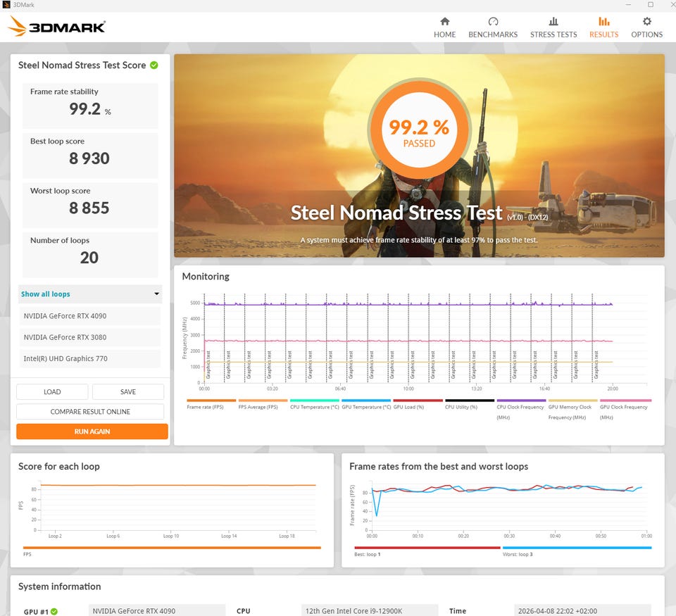The height and width of the screenshot is (616, 676).
Task: Click the 10:00 tick on Monitoring chart
Action: pyautogui.click(x=408, y=389)
